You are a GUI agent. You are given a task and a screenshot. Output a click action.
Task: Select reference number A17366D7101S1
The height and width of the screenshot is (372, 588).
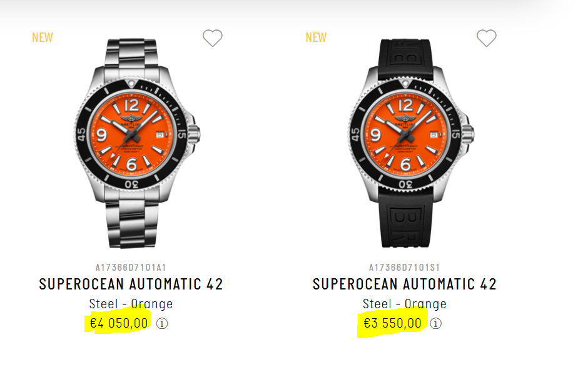click(x=405, y=268)
